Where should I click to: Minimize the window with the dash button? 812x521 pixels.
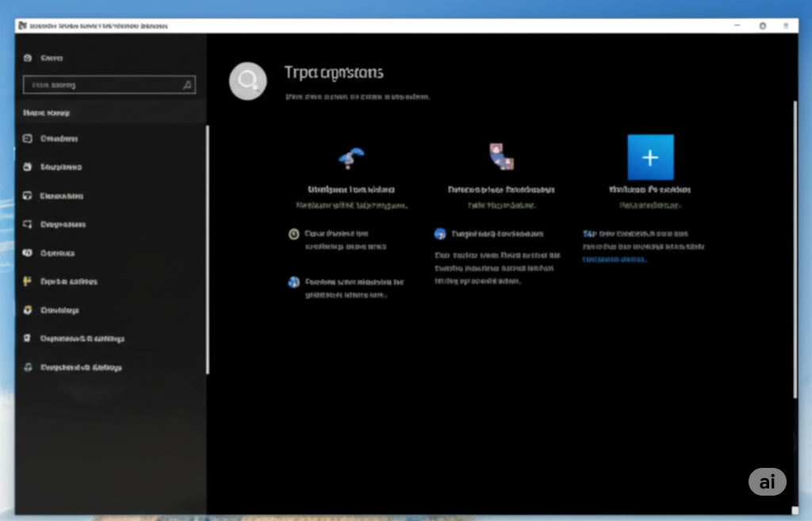click(737, 25)
